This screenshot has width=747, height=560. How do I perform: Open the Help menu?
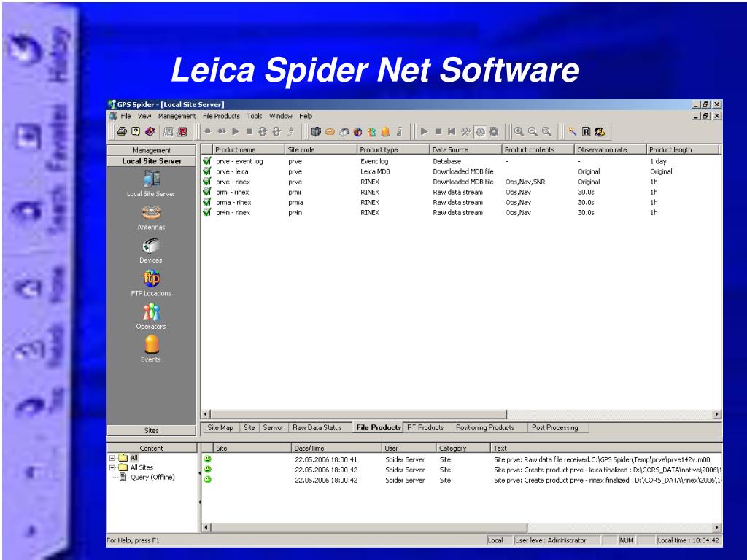(x=306, y=116)
